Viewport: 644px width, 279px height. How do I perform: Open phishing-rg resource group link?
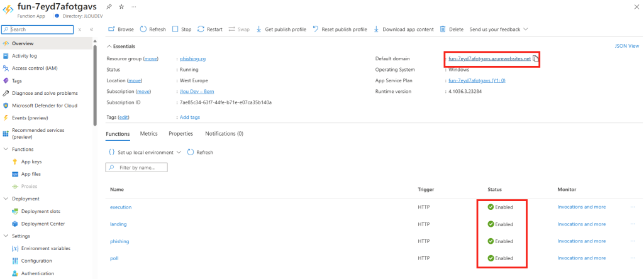192,58
